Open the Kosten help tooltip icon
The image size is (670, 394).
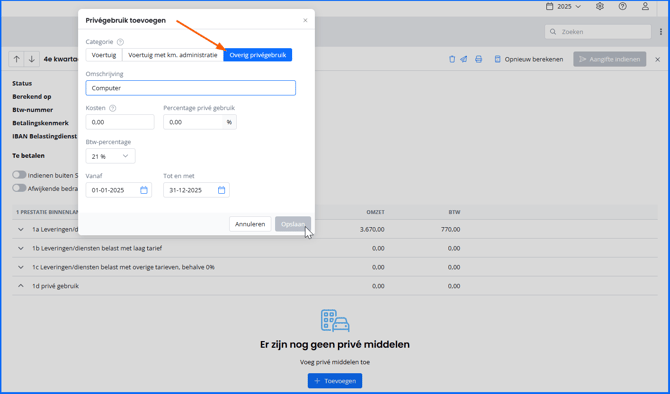click(x=112, y=108)
